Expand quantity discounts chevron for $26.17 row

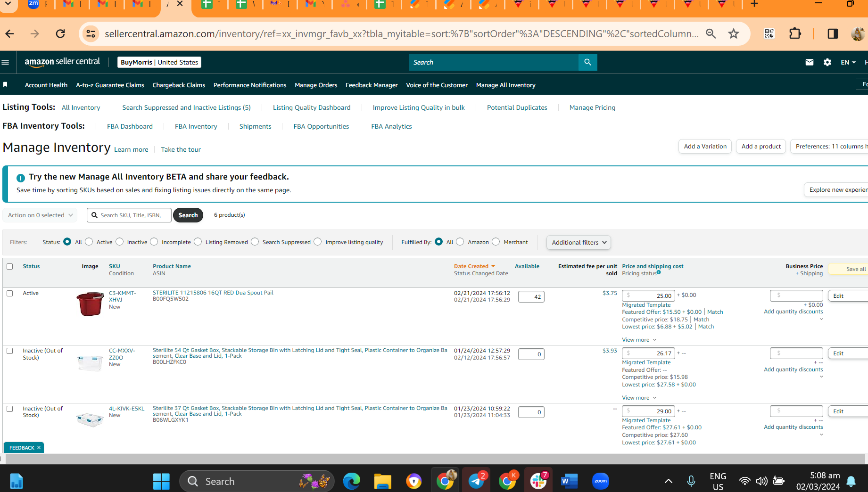click(x=821, y=377)
